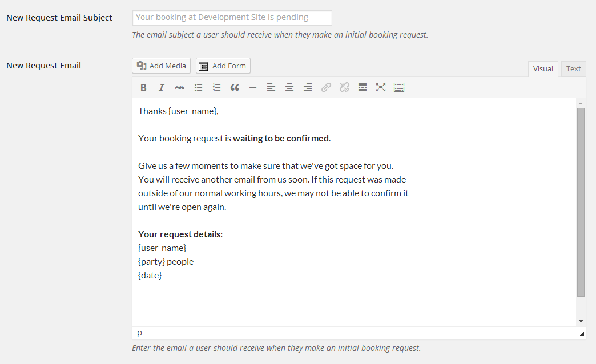This screenshot has height=364, width=596.
Task: Switch to the Text editor tab
Action: (573, 69)
